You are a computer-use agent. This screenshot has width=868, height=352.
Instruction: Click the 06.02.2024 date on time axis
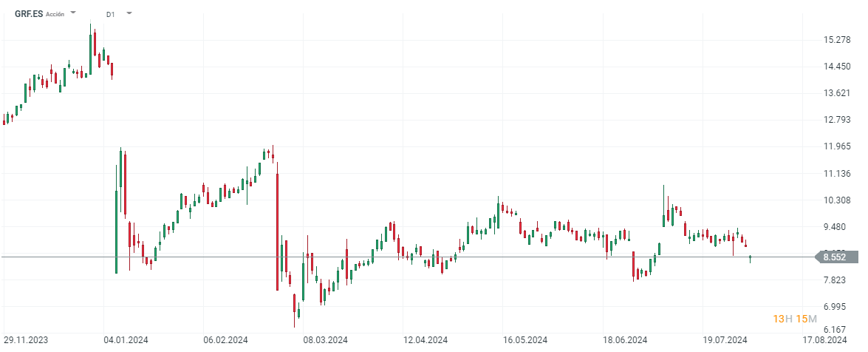click(226, 340)
